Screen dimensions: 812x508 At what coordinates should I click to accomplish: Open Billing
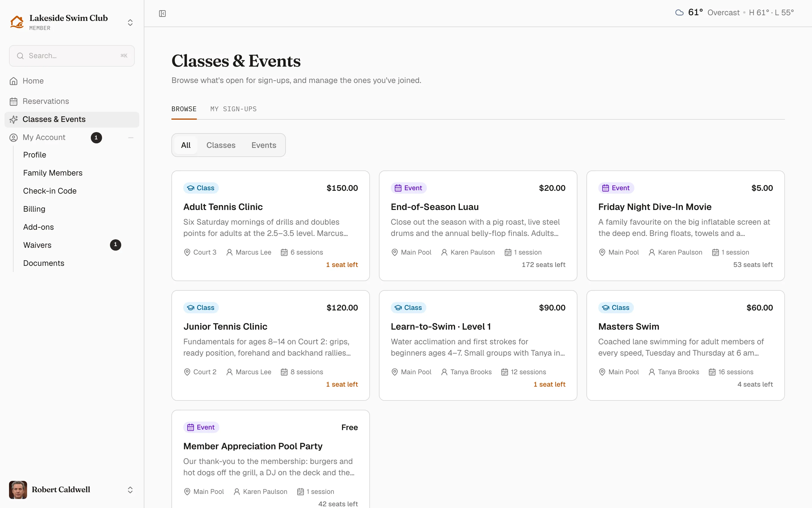(34, 209)
